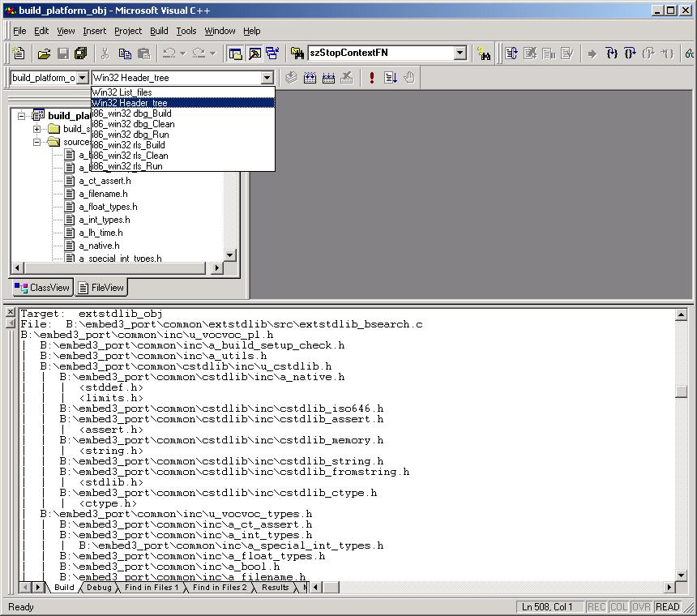Click the Compile icon in Build toolbar

pos(291,78)
